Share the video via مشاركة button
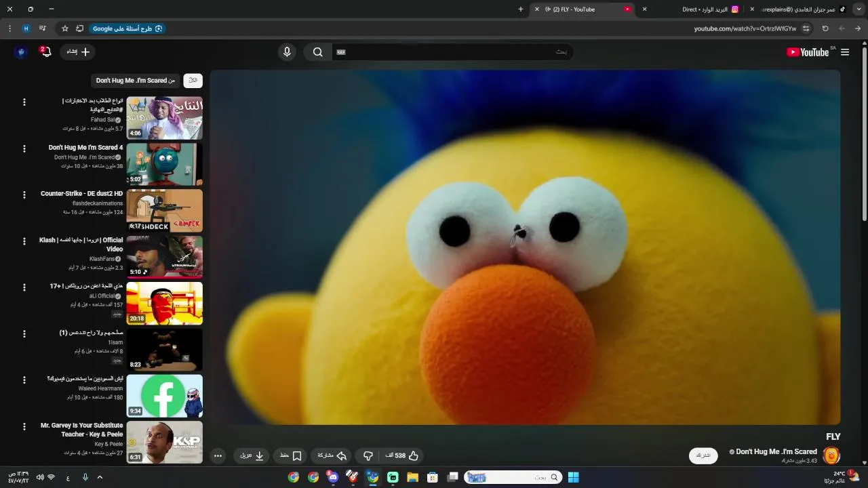Viewport: 868px width, 488px height. (332, 456)
